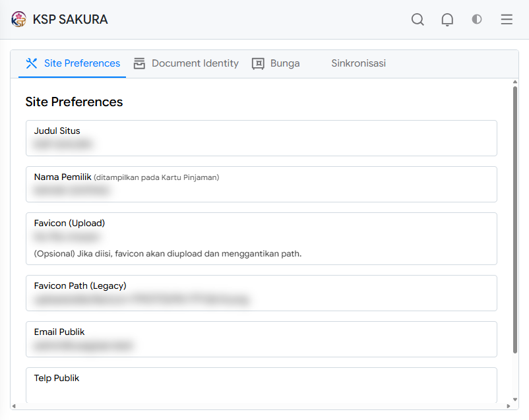This screenshot has height=420, width=529.
Task: Click the Document Identity archive icon
Action: [139, 63]
